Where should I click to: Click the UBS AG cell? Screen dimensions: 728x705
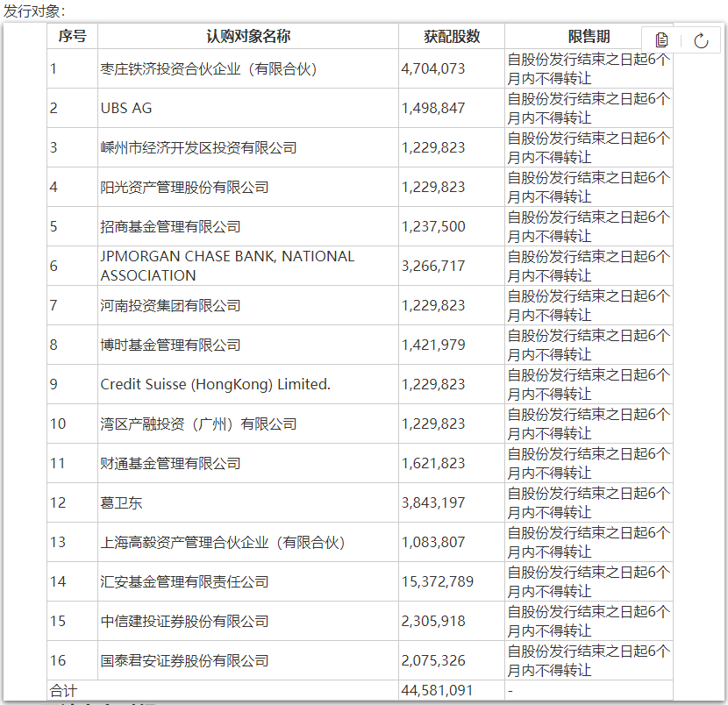pyautogui.click(x=248, y=108)
